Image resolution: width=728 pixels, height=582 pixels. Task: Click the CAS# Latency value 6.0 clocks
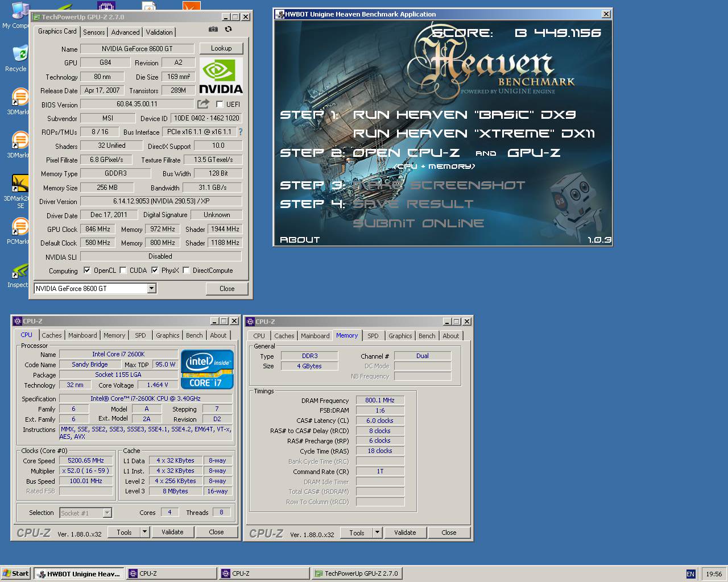[x=380, y=421]
